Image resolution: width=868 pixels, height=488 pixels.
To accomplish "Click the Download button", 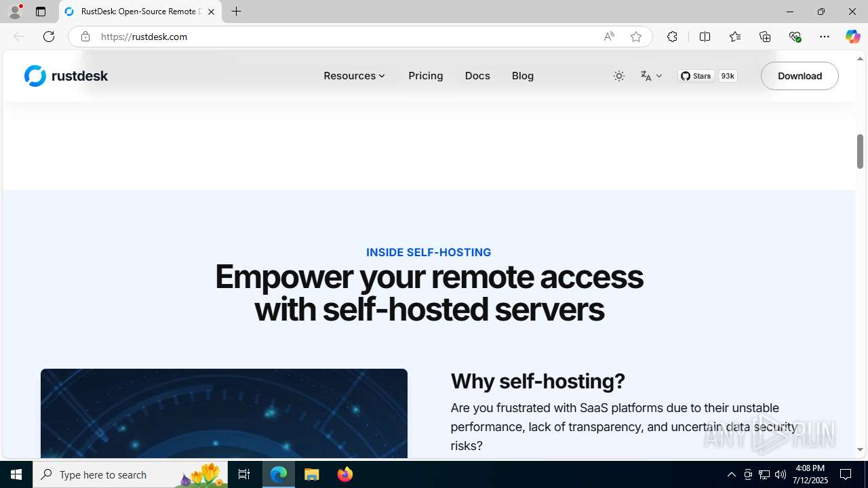I will tap(800, 76).
